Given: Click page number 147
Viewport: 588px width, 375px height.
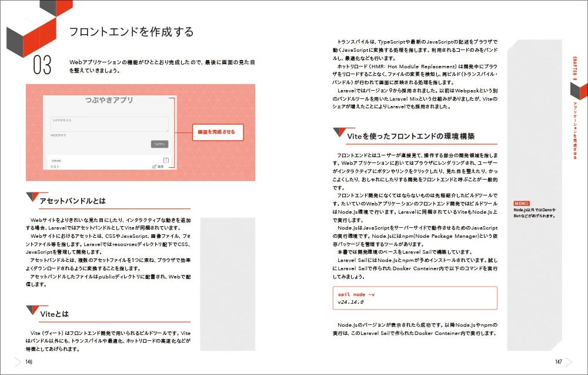Looking at the screenshot, I should point(559,362).
